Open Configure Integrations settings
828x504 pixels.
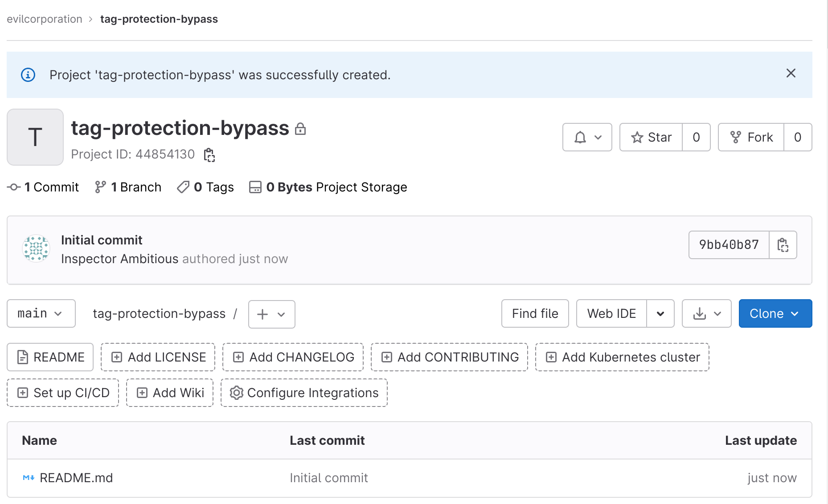pyautogui.click(x=304, y=393)
